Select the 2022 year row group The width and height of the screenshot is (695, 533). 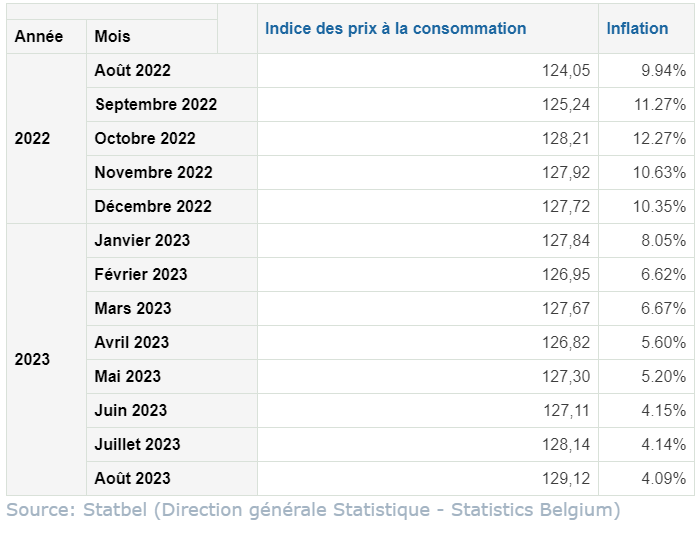coord(32,138)
